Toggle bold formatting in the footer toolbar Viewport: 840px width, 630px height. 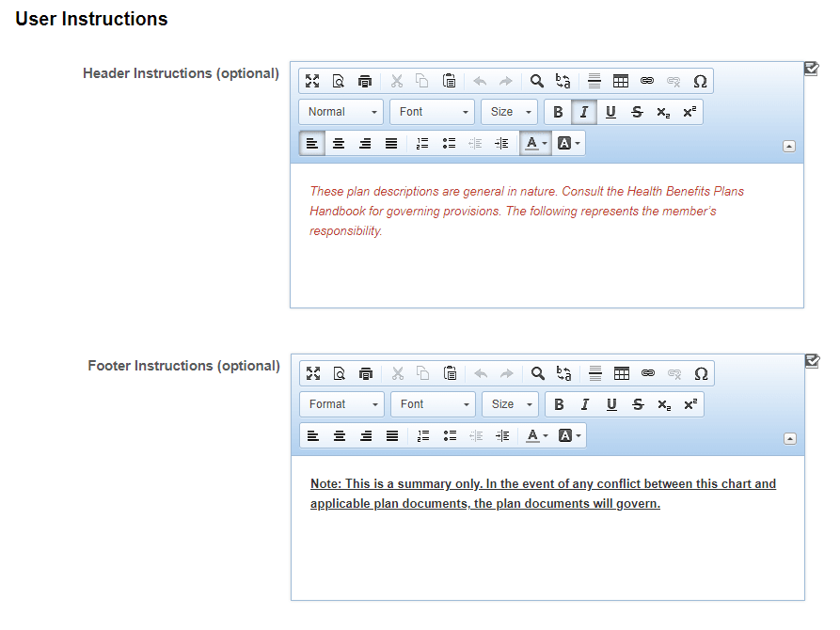pyautogui.click(x=559, y=404)
